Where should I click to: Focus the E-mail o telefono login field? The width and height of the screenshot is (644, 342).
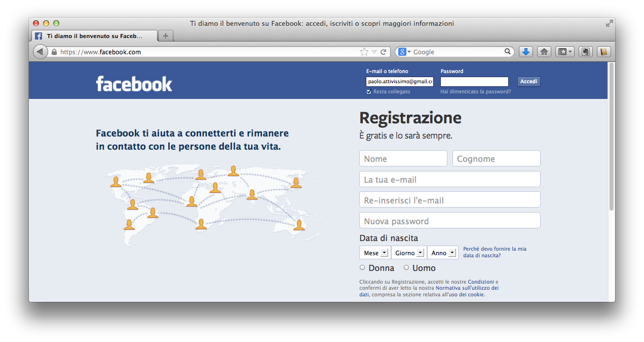400,82
